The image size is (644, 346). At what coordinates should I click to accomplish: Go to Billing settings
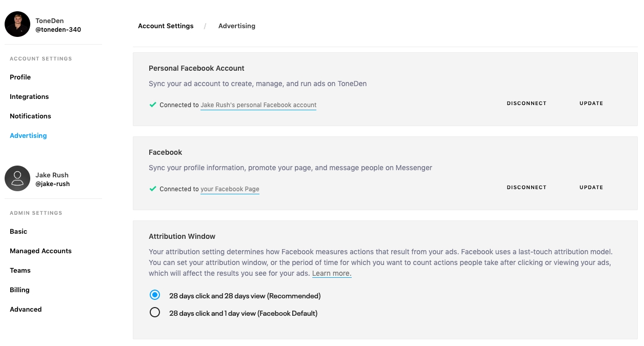click(x=19, y=290)
